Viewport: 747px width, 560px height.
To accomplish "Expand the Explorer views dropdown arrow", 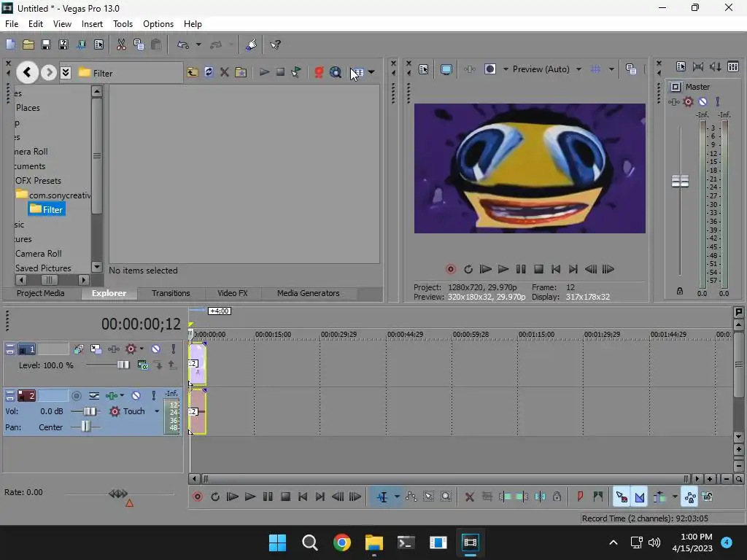I will point(371,72).
